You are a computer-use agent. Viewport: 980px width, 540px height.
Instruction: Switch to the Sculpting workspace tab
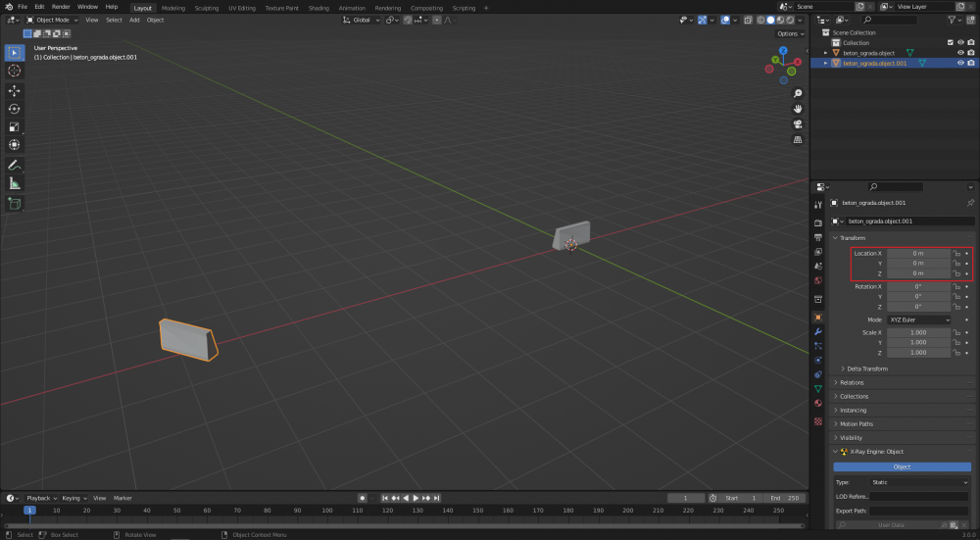[x=206, y=7]
